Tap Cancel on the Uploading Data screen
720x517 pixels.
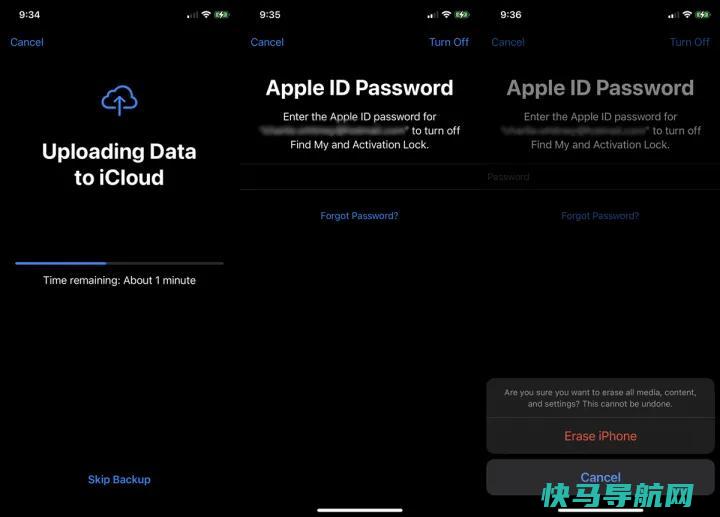27,42
